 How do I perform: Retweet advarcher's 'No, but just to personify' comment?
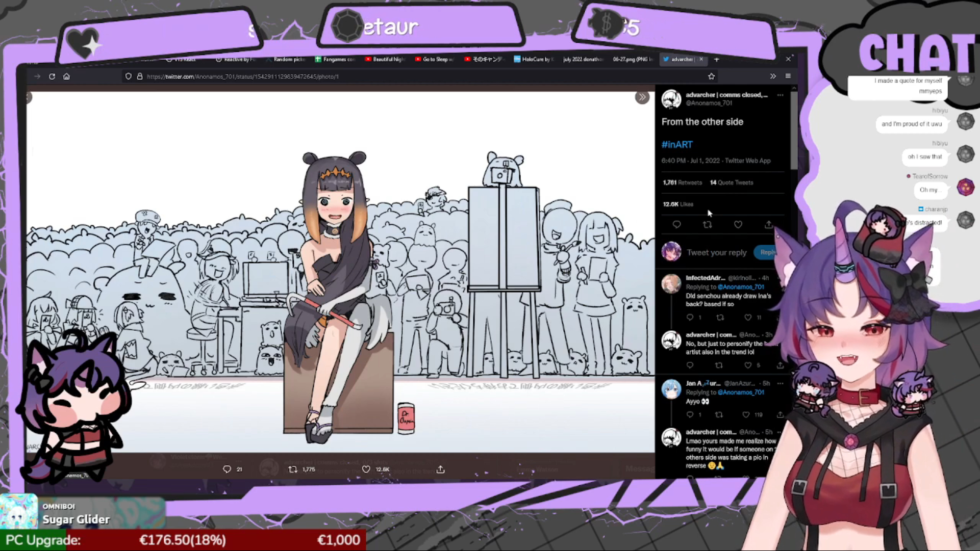pyautogui.click(x=719, y=365)
